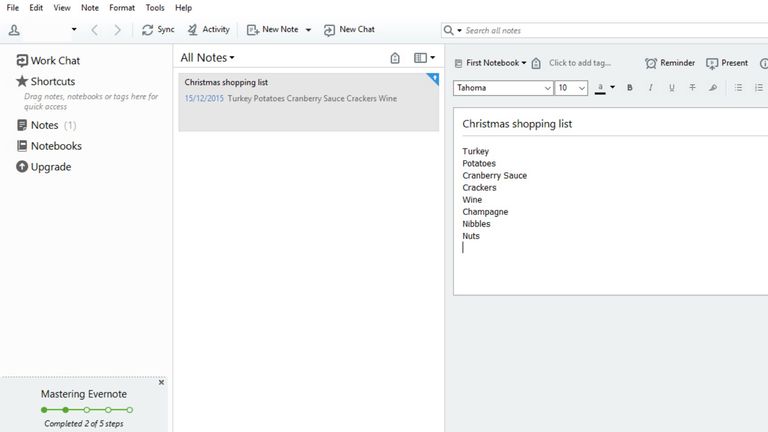The image size is (768, 432).
Task: Insert a bulleted list
Action: (x=738, y=88)
